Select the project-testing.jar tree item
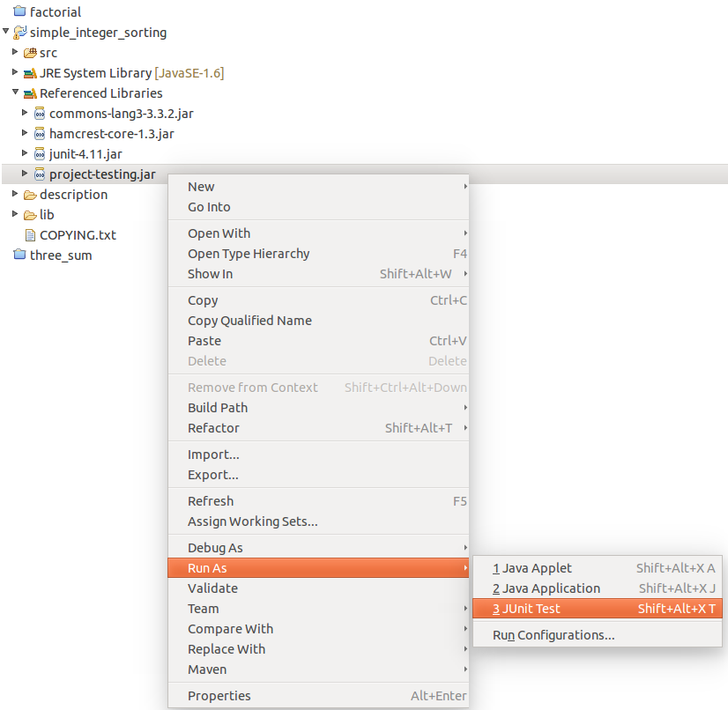The width and height of the screenshot is (728, 710). (102, 174)
